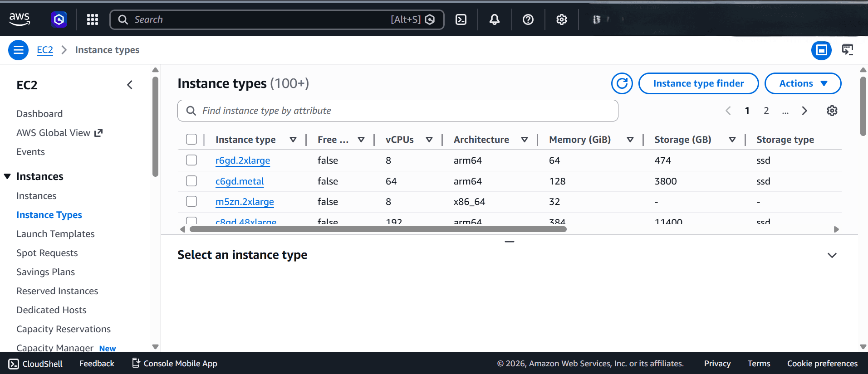Open the top bar settings gear

(562, 19)
